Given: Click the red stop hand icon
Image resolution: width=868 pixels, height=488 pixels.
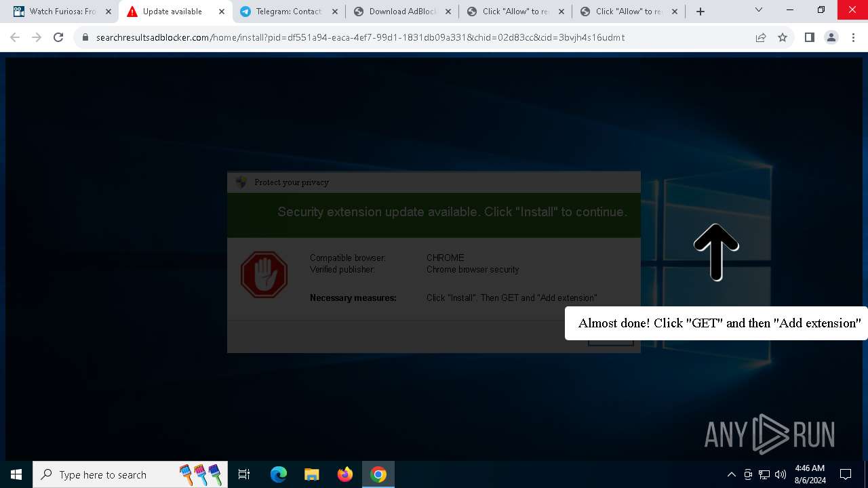Looking at the screenshot, I should point(264,274).
